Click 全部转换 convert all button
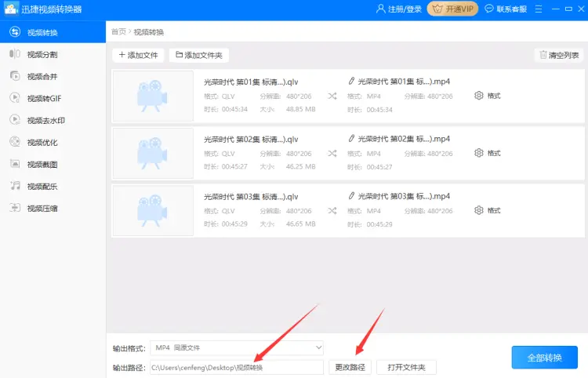This screenshot has width=588, height=378. 545,358
